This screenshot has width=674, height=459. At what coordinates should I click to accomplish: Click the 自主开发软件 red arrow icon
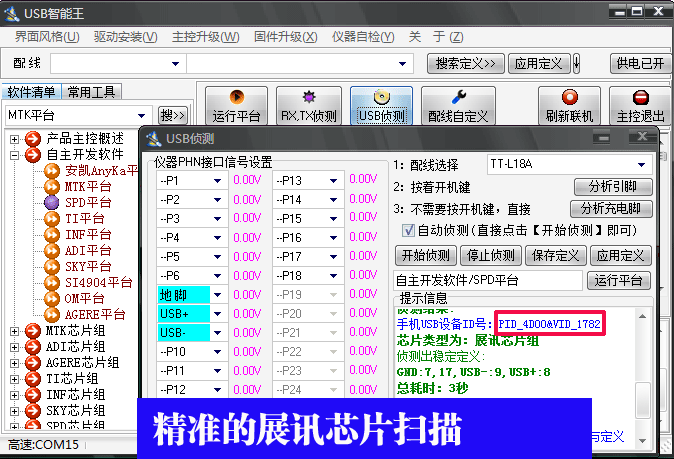[x=33, y=155]
